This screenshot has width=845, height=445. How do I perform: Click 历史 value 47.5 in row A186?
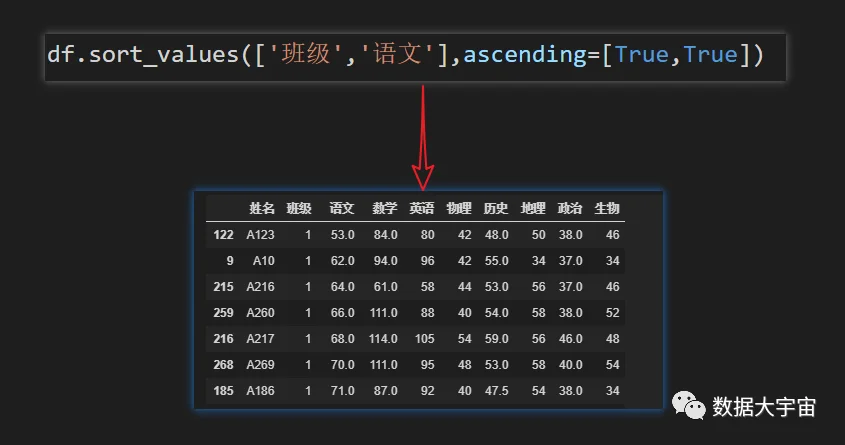click(496, 391)
